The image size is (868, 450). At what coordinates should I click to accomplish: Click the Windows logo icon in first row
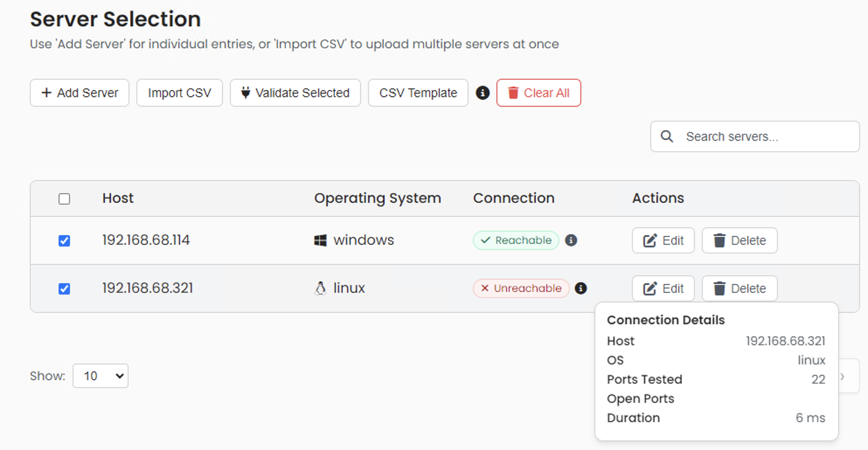coord(320,240)
